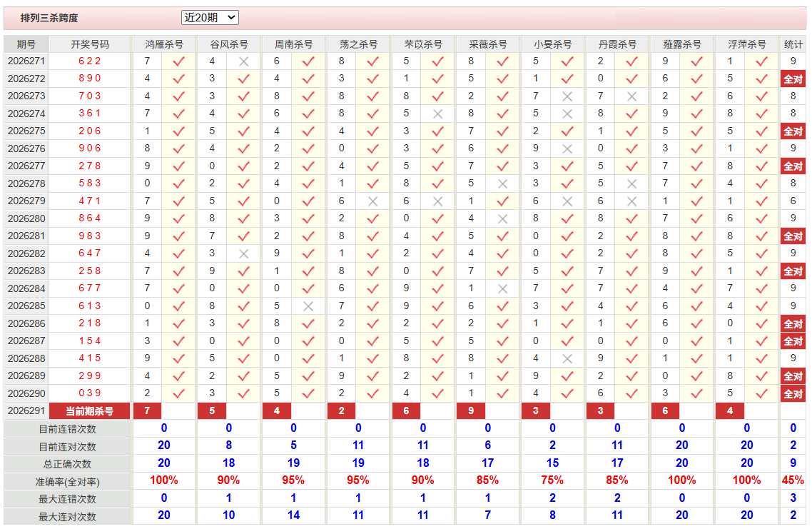Select the 丹霞杀号 column header
812x529 pixels.
(617, 44)
